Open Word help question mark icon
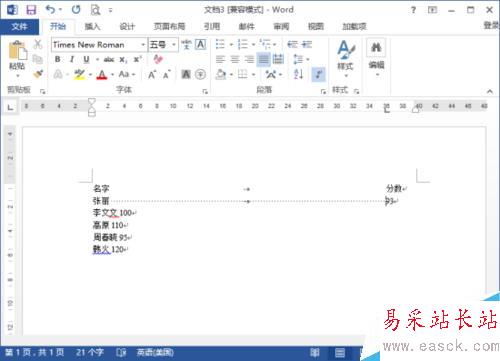Viewport: 500px width, 361px height. pyautogui.click(x=413, y=10)
